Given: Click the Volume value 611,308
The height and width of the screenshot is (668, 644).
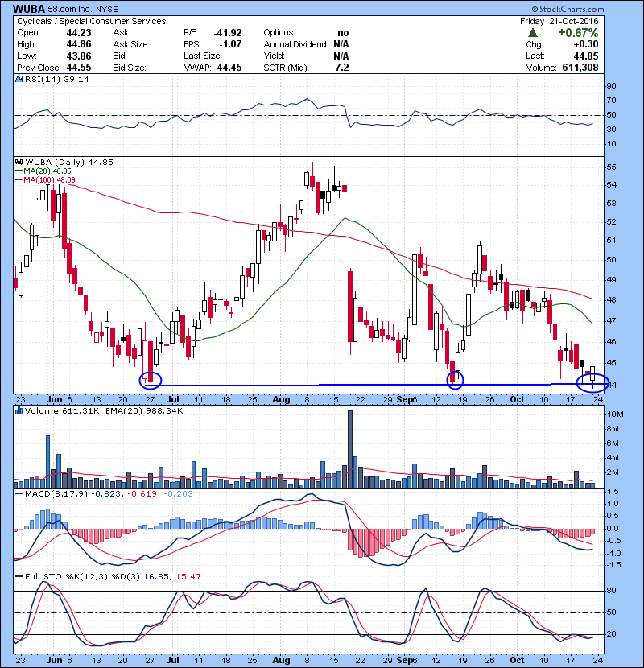Looking at the screenshot, I should pos(580,68).
